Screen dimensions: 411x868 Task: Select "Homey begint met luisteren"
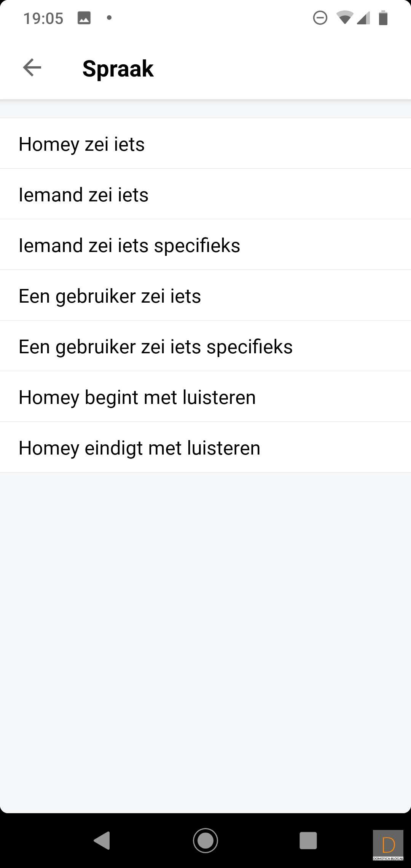click(205, 397)
